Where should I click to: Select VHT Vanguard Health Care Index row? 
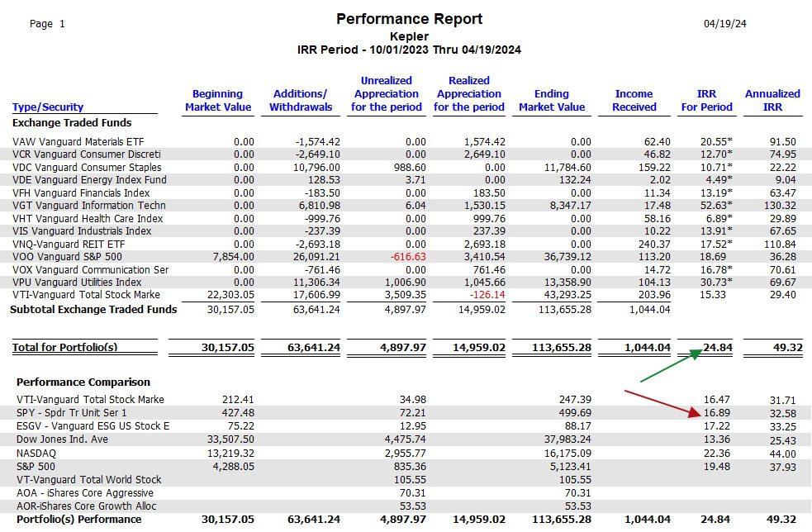(406, 218)
